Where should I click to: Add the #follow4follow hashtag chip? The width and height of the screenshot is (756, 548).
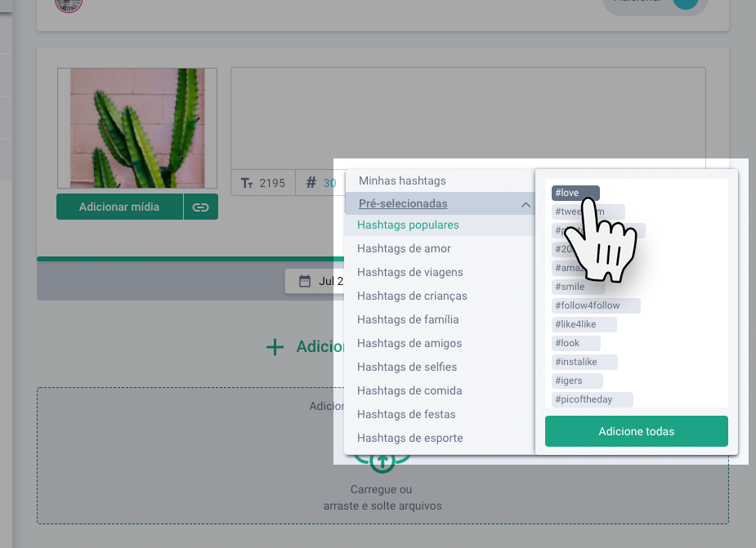click(595, 305)
